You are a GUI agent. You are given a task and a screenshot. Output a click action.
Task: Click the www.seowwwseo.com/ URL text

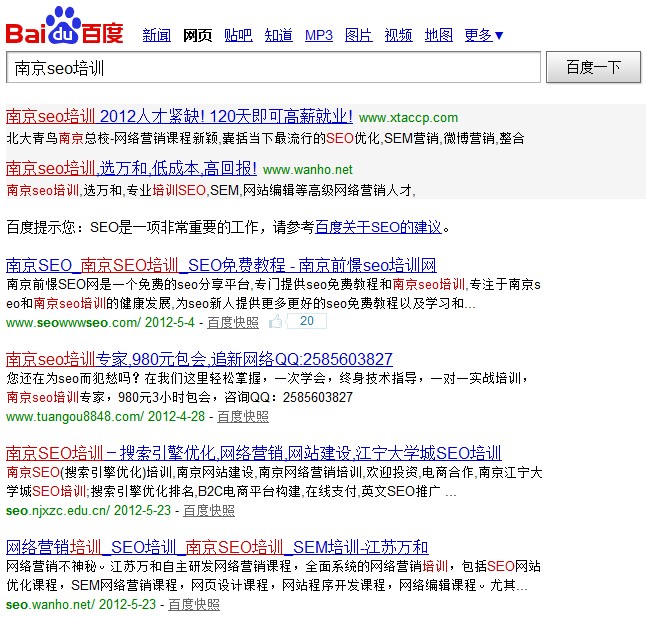(x=73, y=323)
